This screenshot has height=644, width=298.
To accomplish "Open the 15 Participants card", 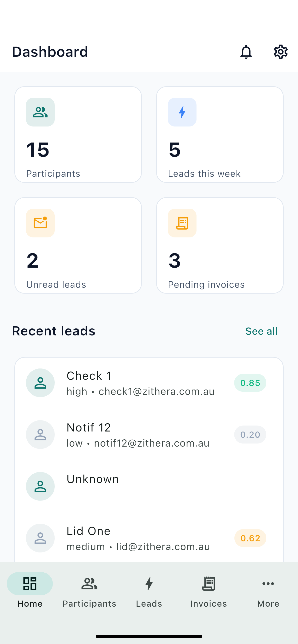I will 78,134.
